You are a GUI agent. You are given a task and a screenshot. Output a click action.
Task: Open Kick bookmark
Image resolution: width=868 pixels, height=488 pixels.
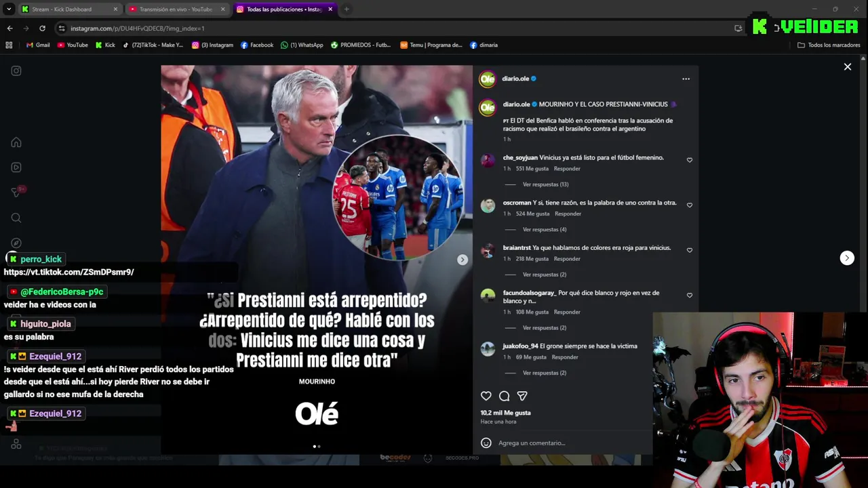click(x=105, y=45)
